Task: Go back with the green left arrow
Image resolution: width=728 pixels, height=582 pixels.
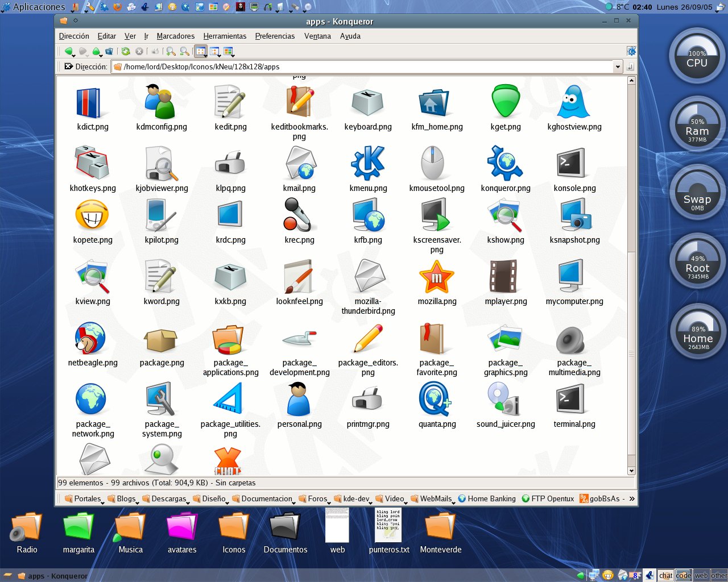Action: tap(68, 51)
